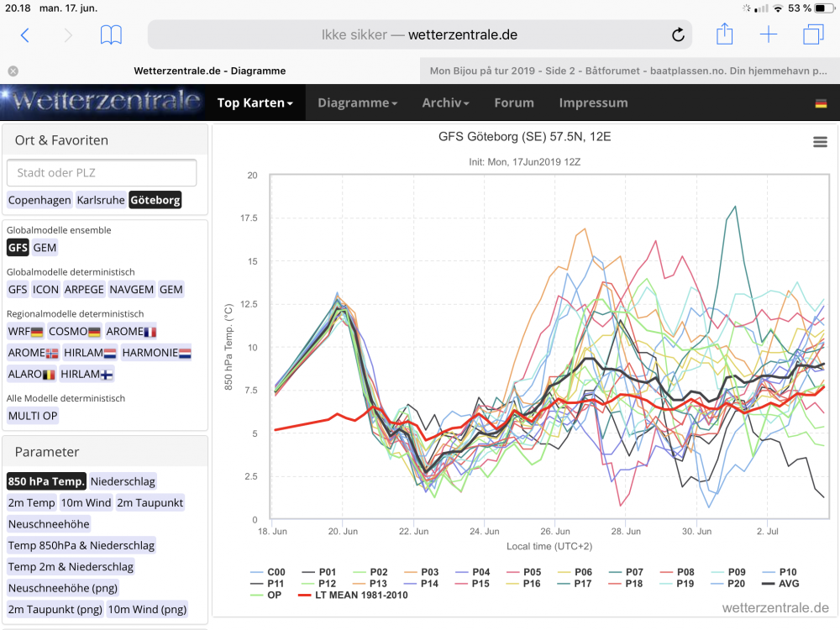Screen dimensions: 840x630
Task: Select 2m Taupunkt parameter
Action: click(150, 502)
